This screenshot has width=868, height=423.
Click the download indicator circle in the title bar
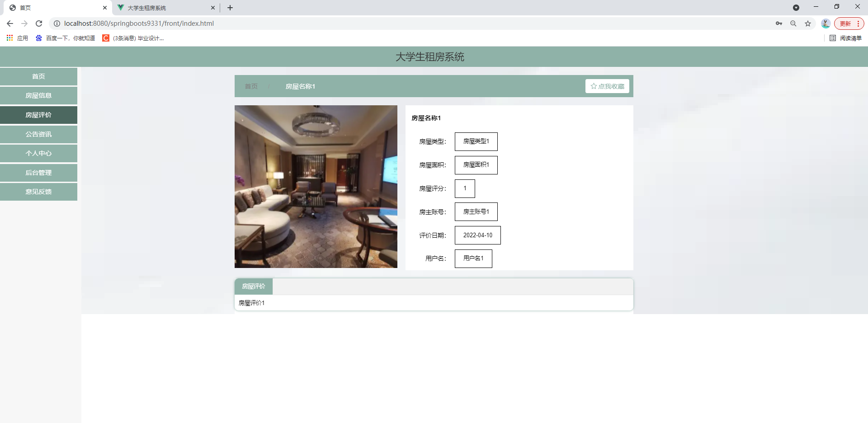(796, 8)
